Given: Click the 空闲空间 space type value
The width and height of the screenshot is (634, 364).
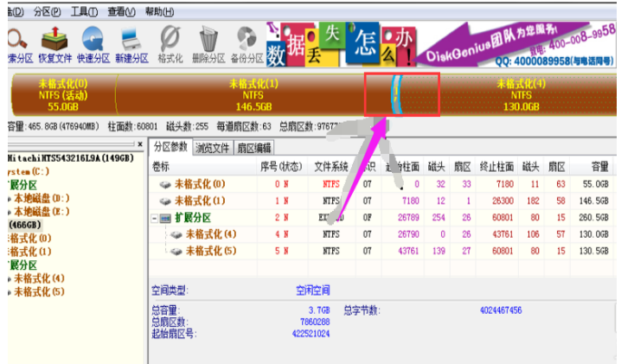Looking at the screenshot, I should coord(313,291).
